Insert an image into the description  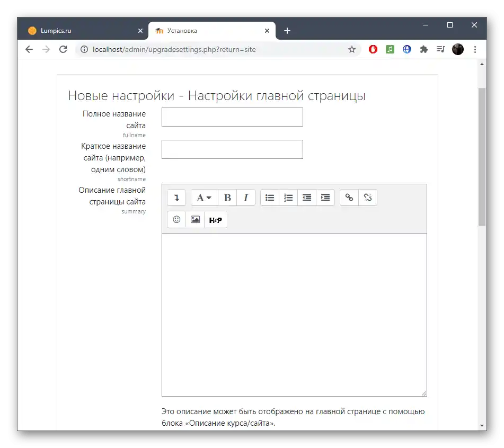point(195,220)
